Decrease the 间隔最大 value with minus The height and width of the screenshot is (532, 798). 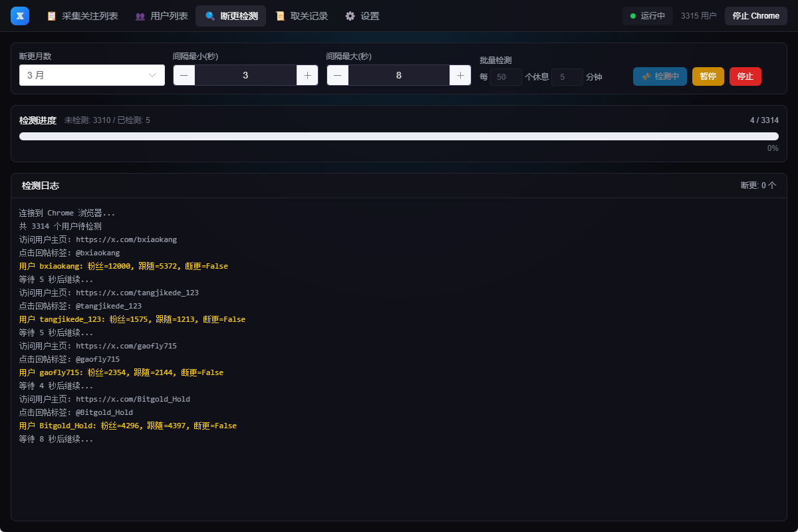[x=338, y=75]
